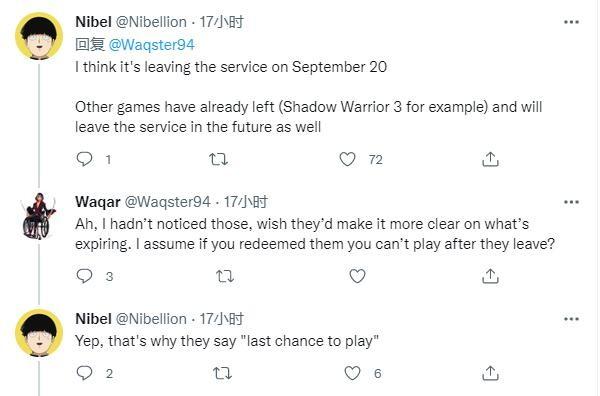Image resolution: width=600 pixels, height=396 pixels.
Task: Reply to Waqar's tweet with 3 replies
Action: 84,276
